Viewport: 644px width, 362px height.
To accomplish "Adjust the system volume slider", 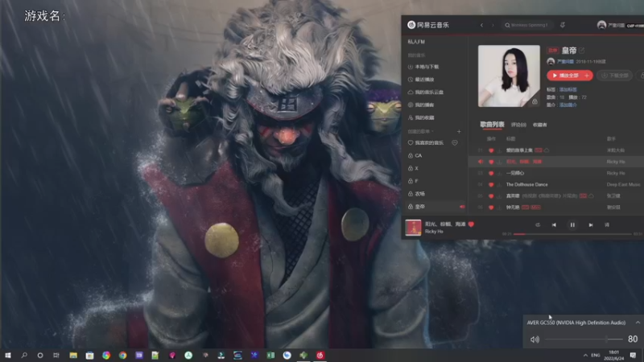I will tap(584, 339).
